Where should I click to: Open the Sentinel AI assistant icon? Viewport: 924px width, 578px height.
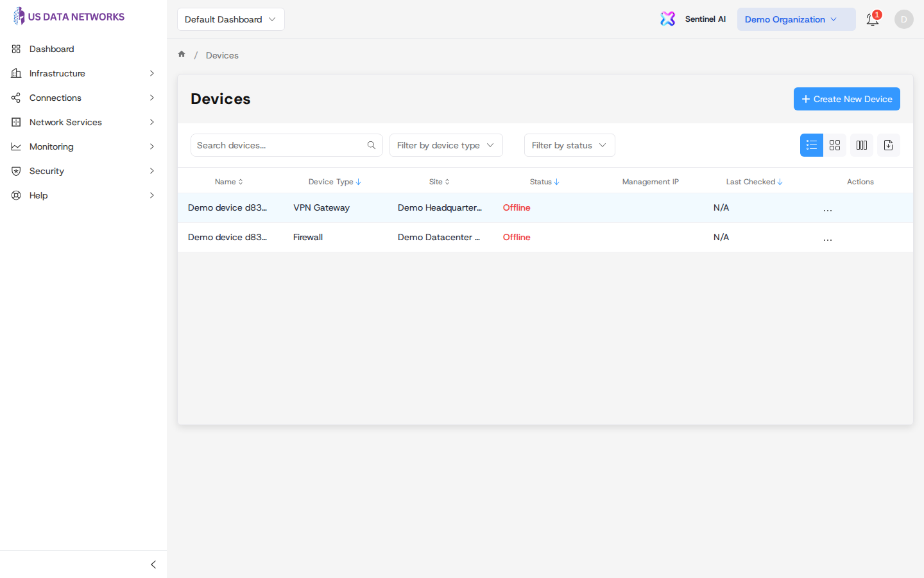[x=668, y=19]
